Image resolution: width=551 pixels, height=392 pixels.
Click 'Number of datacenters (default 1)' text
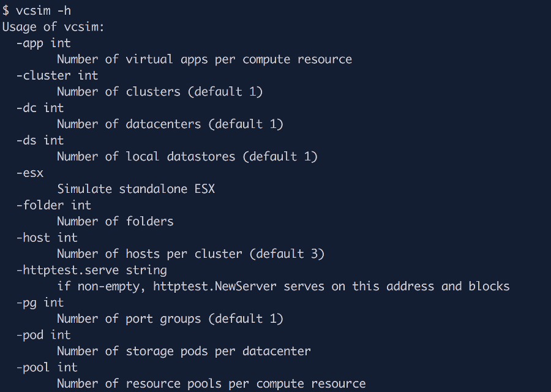pyautogui.click(x=170, y=124)
